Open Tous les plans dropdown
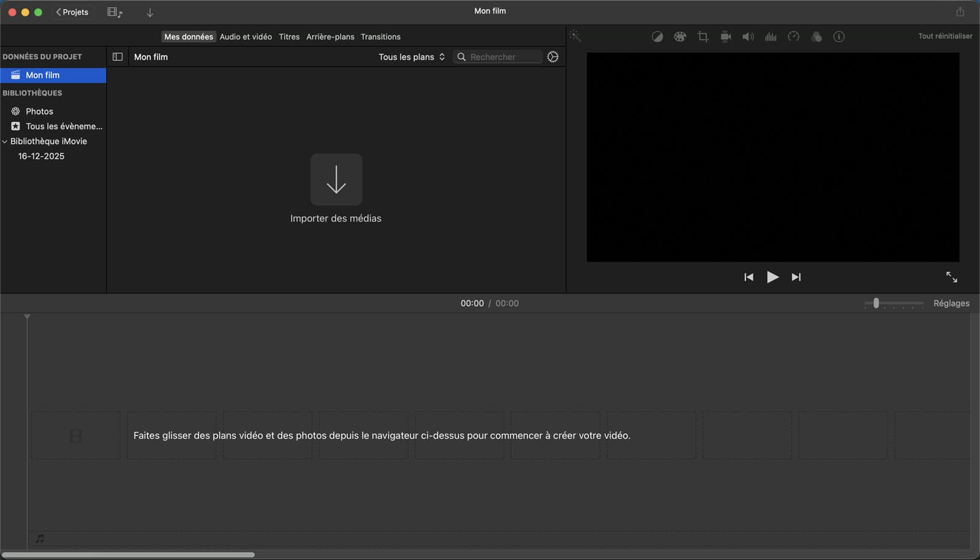 tap(412, 57)
